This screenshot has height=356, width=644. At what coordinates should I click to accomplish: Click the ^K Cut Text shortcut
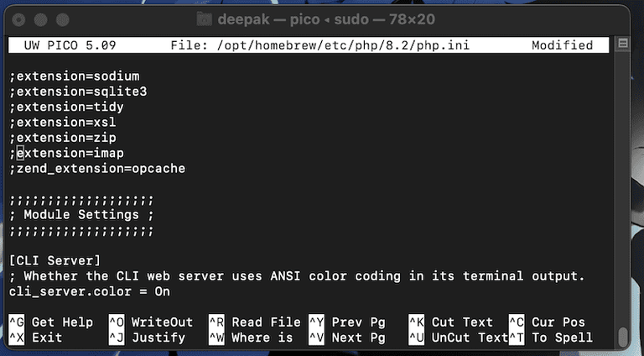pos(450,322)
